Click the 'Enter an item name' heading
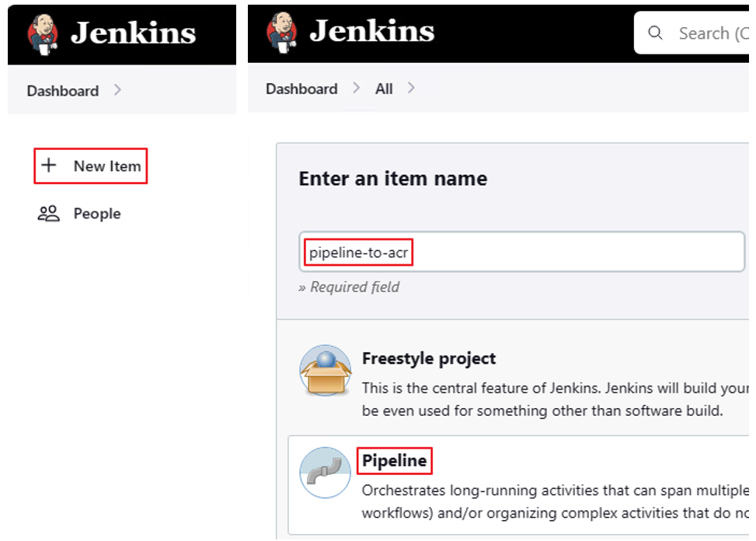 (x=393, y=179)
